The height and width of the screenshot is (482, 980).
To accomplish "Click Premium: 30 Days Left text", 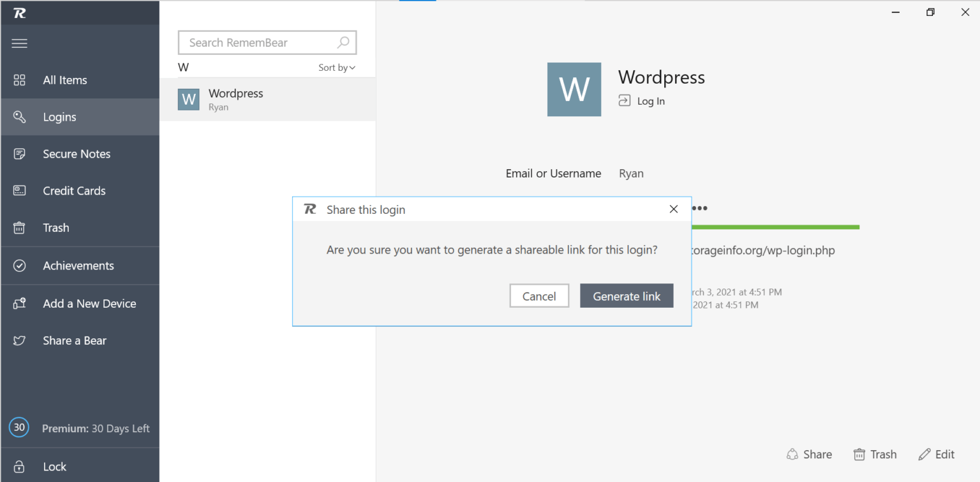I will tap(96, 428).
